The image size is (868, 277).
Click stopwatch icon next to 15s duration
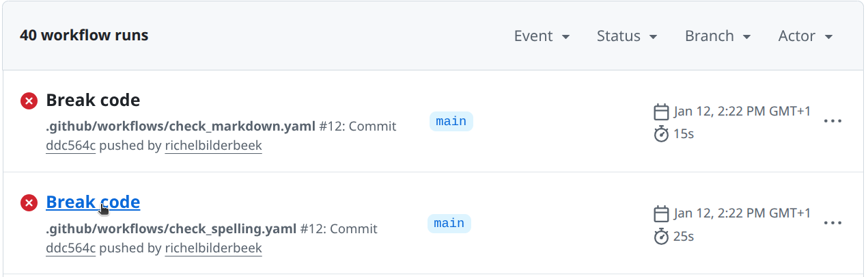pos(660,134)
